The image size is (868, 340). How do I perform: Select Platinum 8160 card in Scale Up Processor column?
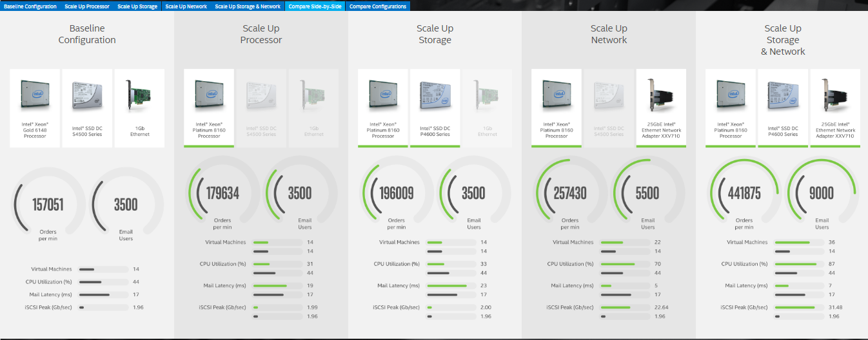coord(209,108)
